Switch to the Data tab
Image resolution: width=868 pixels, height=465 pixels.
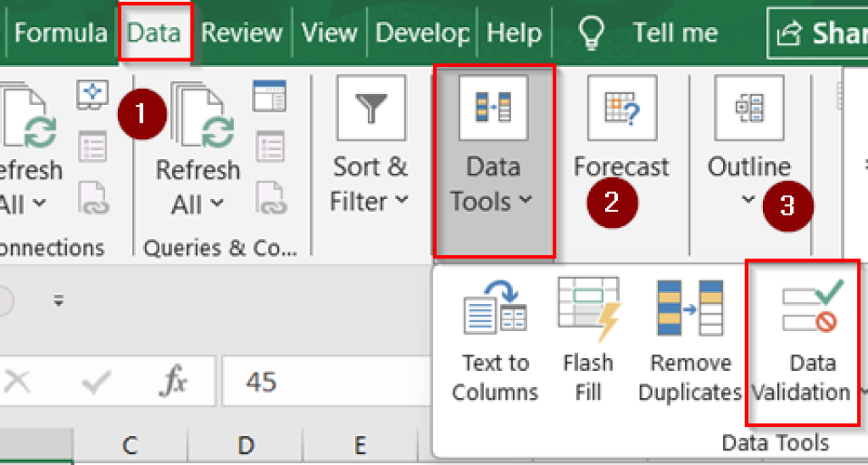click(154, 33)
